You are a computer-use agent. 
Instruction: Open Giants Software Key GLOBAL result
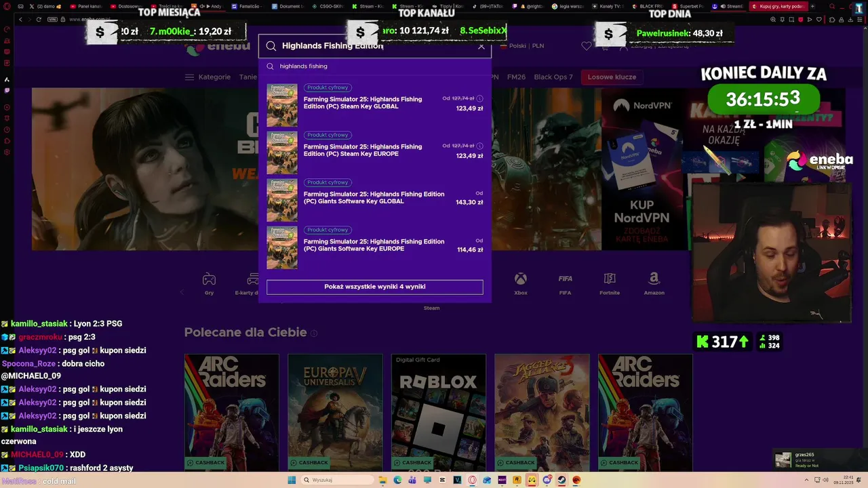tap(374, 200)
